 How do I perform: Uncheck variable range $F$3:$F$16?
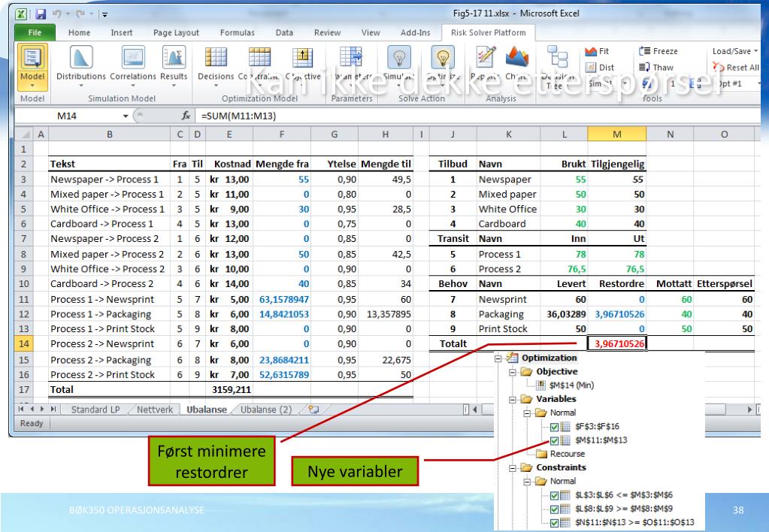pyautogui.click(x=554, y=427)
